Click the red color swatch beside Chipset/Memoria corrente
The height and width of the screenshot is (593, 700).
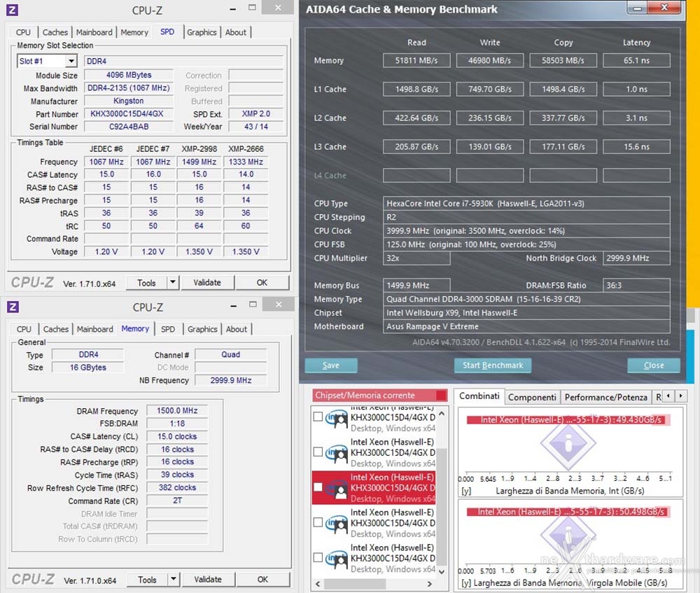pos(441,395)
